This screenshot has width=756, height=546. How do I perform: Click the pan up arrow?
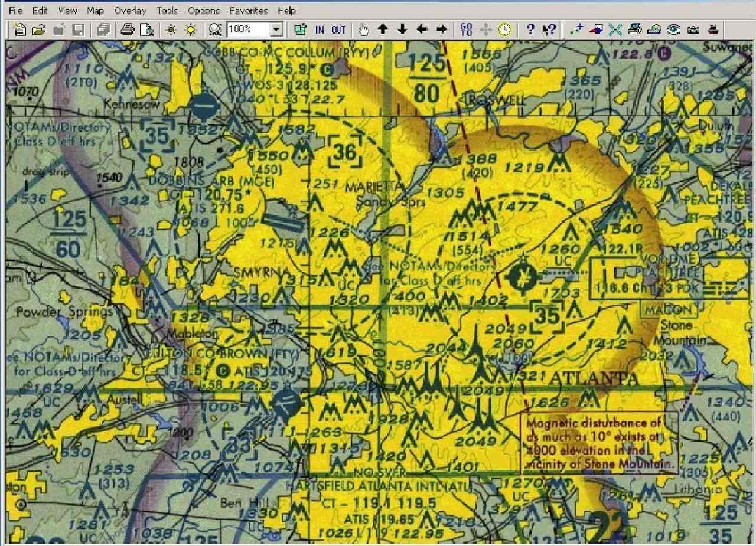pyautogui.click(x=383, y=30)
